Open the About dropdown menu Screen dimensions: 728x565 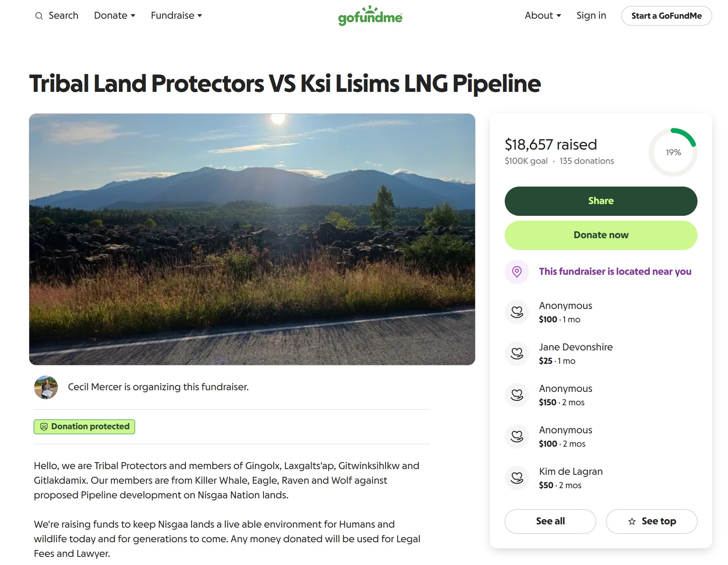[543, 16]
